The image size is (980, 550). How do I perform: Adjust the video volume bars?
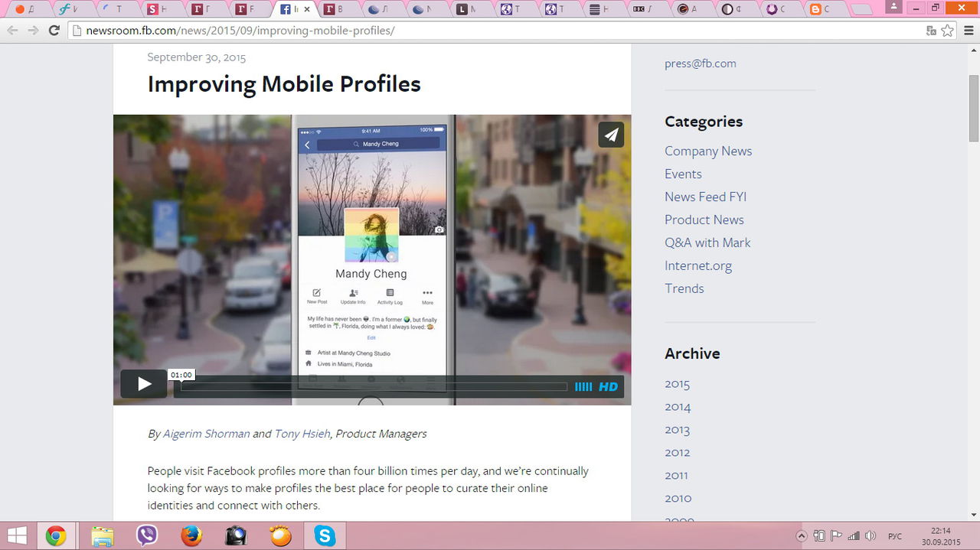(x=583, y=387)
